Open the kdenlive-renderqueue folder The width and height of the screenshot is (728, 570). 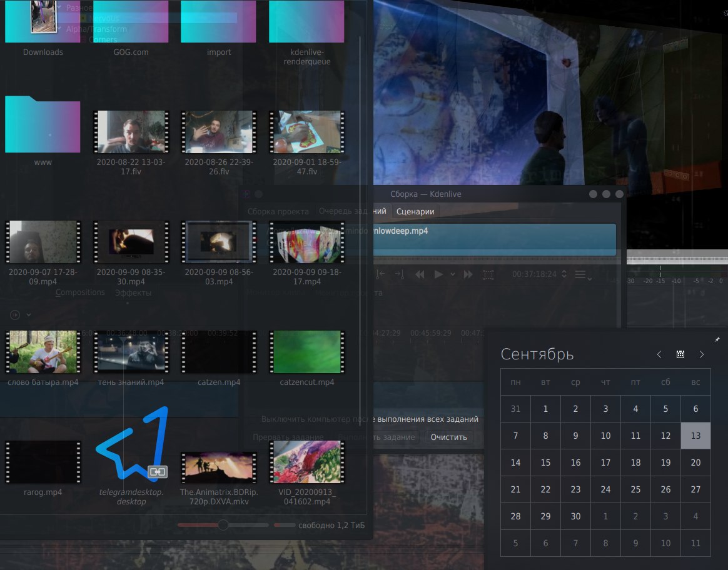[x=307, y=32]
